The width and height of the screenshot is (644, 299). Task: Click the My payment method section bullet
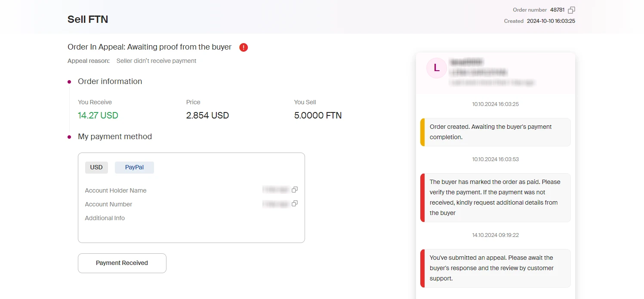[69, 137]
